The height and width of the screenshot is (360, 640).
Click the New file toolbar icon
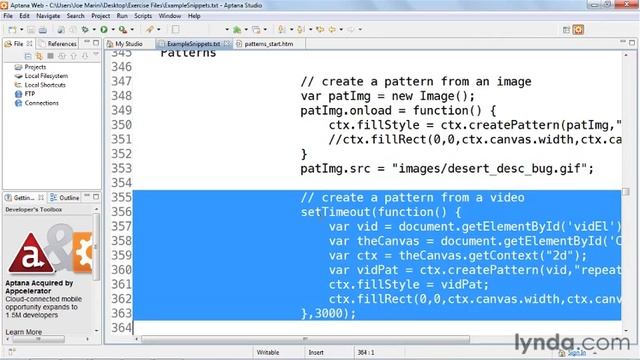pyautogui.click(x=12, y=29)
